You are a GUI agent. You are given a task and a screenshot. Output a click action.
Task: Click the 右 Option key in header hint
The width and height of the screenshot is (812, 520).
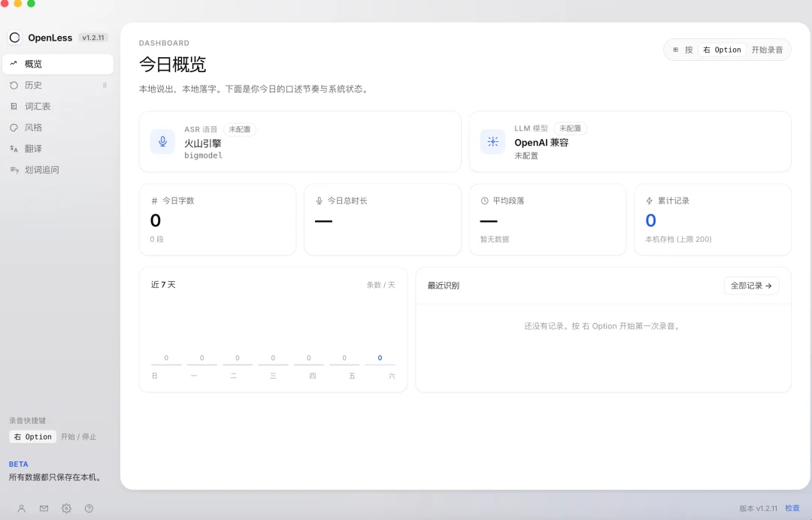coord(722,50)
